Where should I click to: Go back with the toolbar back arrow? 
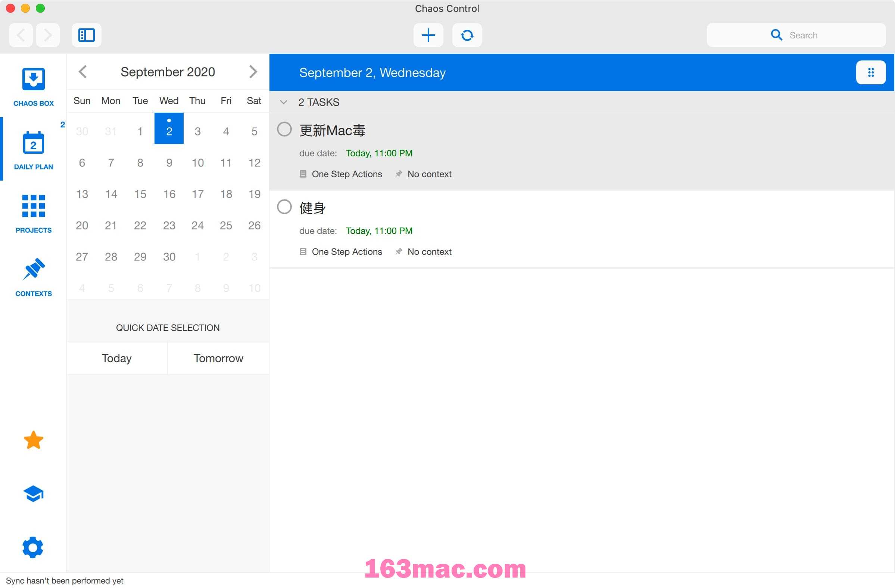coord(21,35)
